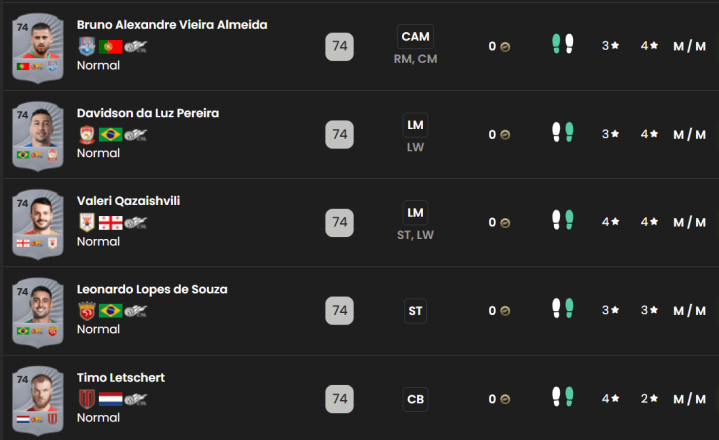Click the CAM position badge
Viewport: 719px width, 440px height.
[415, 37]
